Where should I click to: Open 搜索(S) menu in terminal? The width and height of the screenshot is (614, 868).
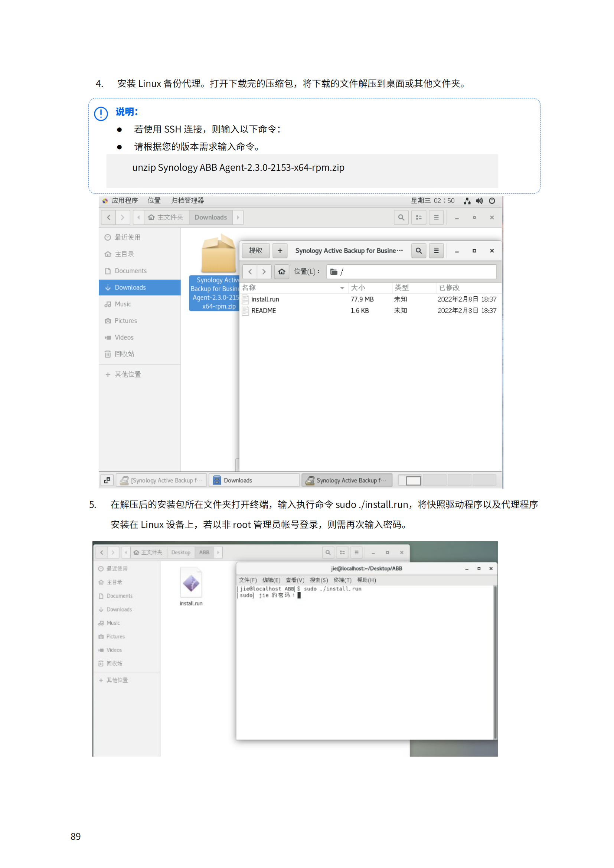coord(319,580)
